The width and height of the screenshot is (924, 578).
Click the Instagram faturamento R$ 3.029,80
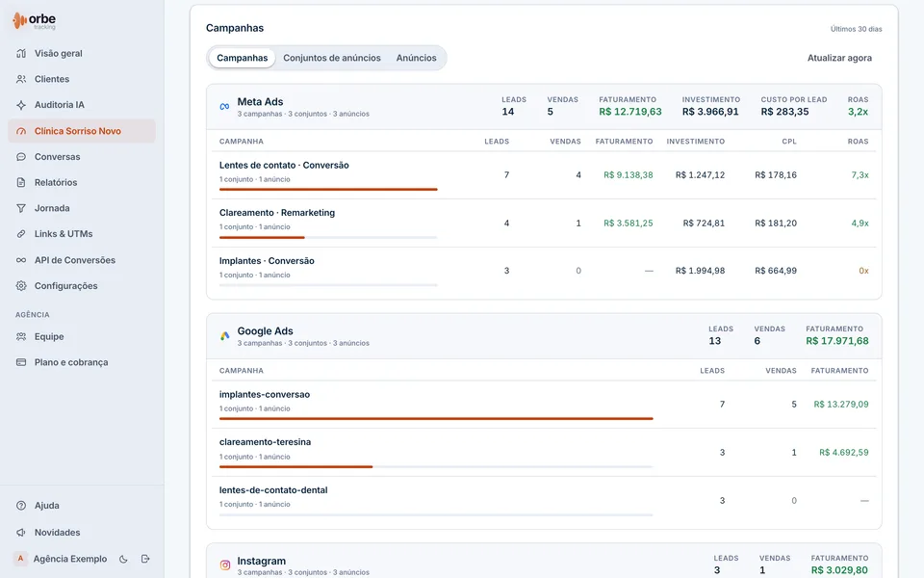click(x=839, y=570)
